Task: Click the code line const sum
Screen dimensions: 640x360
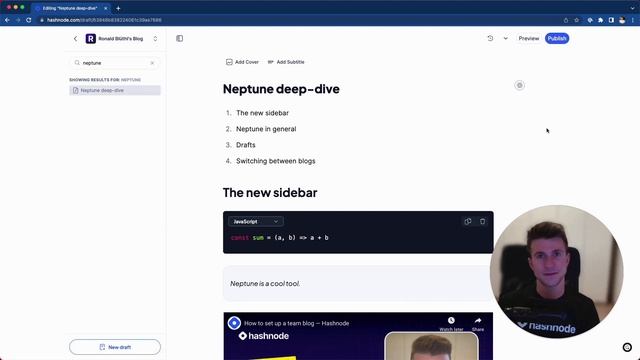Action: click(x=280, y=238)
